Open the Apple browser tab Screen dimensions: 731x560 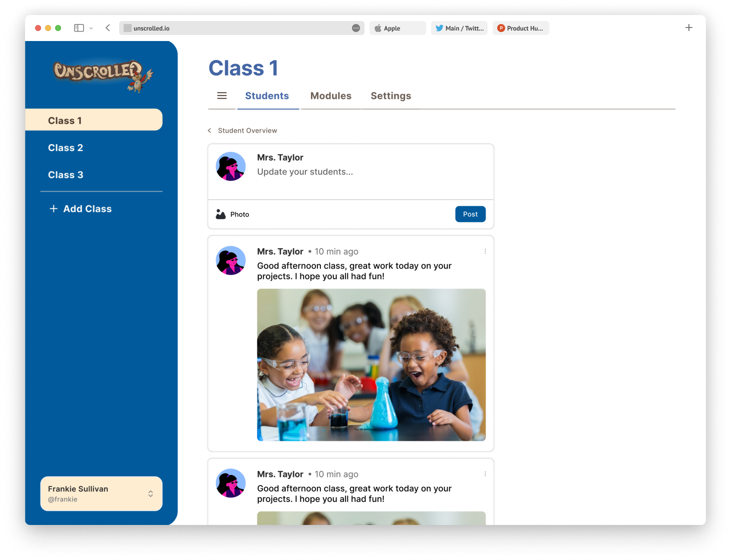point(398,28)
